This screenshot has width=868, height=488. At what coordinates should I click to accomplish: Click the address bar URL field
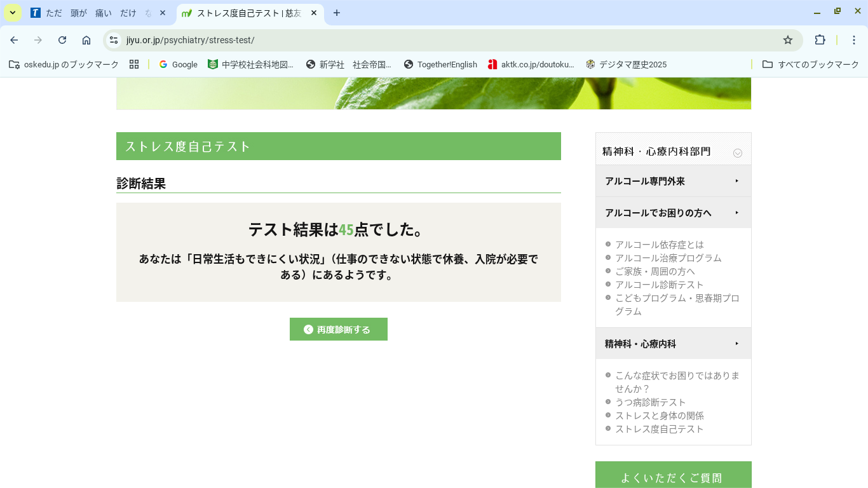coord(445,40)
